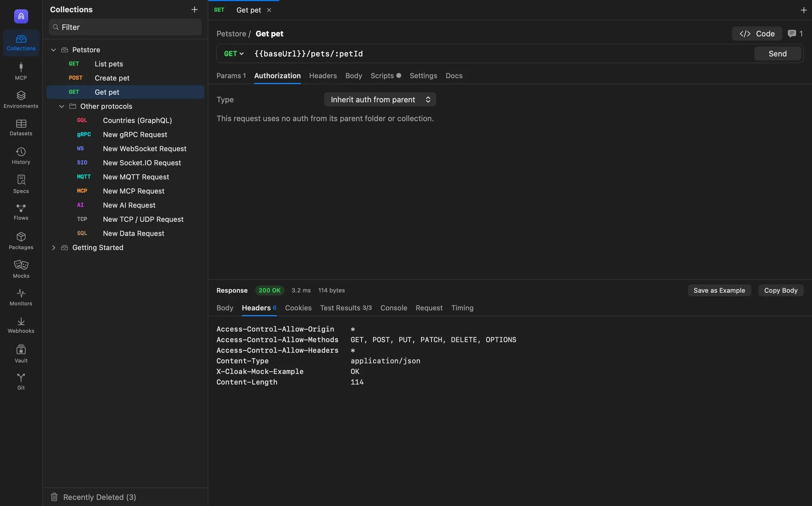Open the response Timing tab

point(462,308)
